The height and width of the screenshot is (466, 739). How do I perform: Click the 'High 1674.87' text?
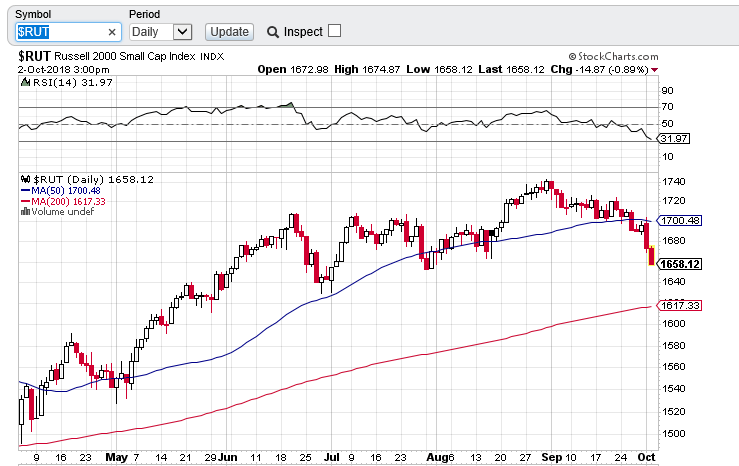pyautogui.click(x=367, y=69)
